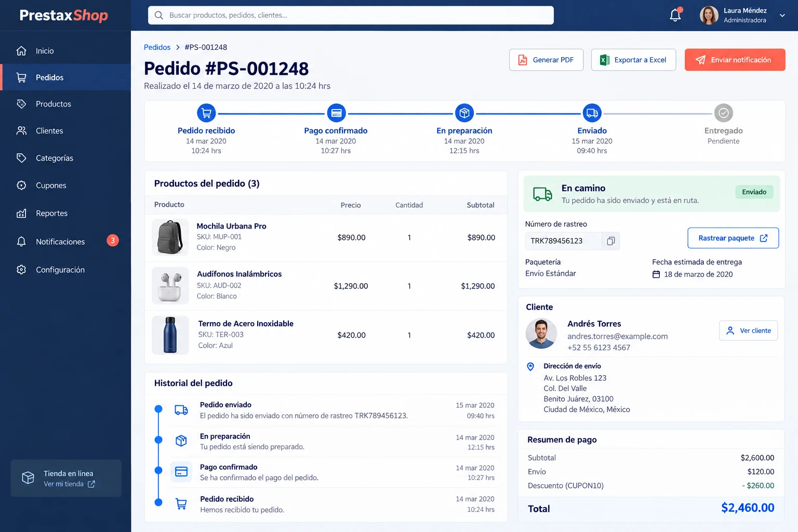Click the store box icon in Tienda en línea

pyautogui.click(x=28, y=478)
